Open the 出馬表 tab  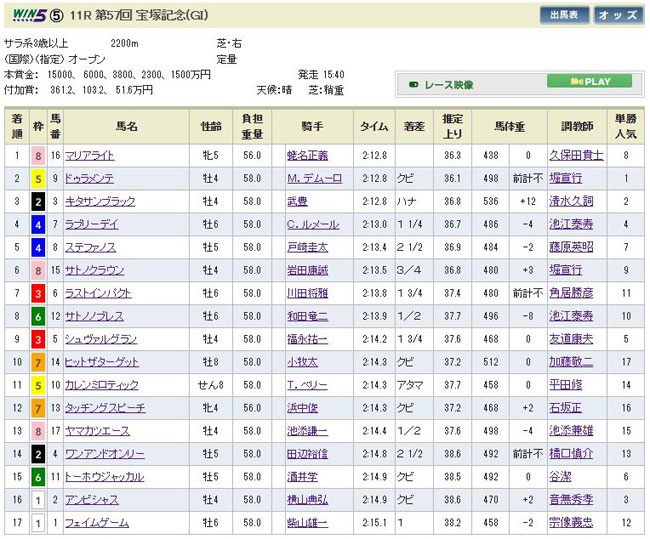pyautogui.click(x=564, y=15)
